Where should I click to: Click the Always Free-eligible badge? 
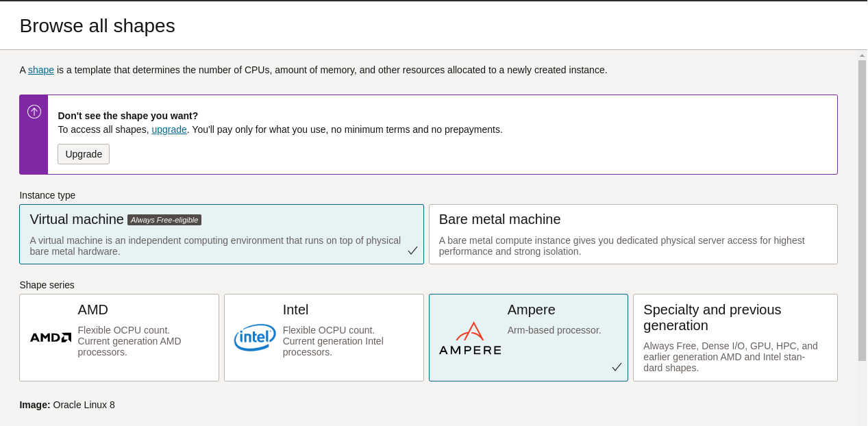pyautogui.click(x=164, y=220)
